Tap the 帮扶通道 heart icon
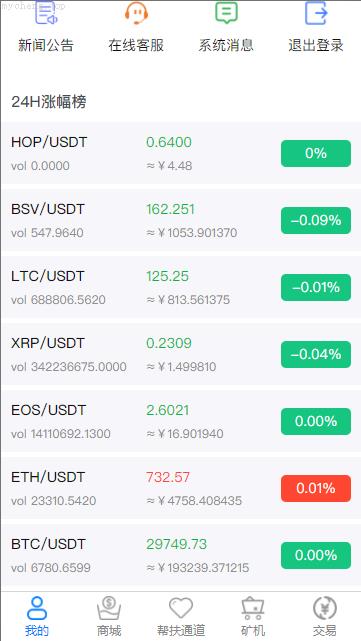The height and width of the screenshot is (641, 361). click(x=181, y=608)
